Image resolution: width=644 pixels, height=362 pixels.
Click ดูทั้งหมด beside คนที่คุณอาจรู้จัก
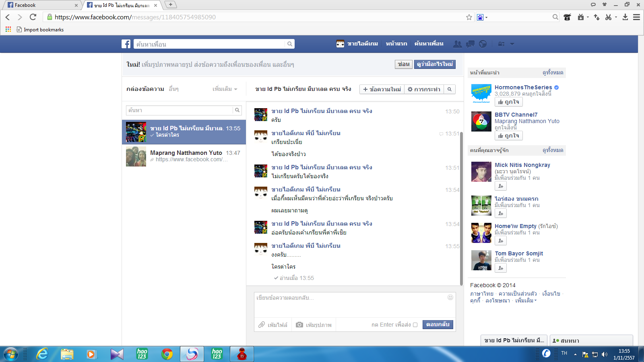click(553, 150)
